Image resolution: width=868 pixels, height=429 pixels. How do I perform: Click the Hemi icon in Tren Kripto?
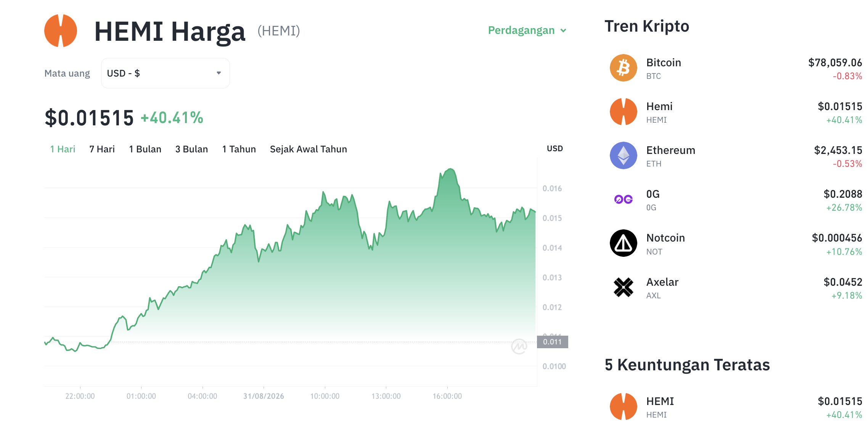(623, 112)
